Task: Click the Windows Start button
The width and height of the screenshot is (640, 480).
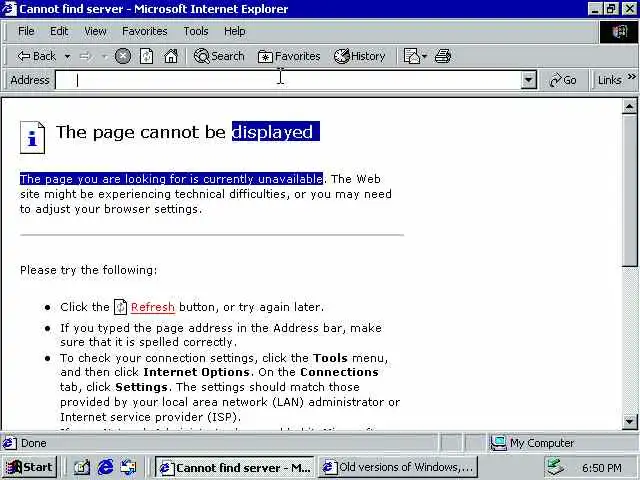Action: [29, 467]
